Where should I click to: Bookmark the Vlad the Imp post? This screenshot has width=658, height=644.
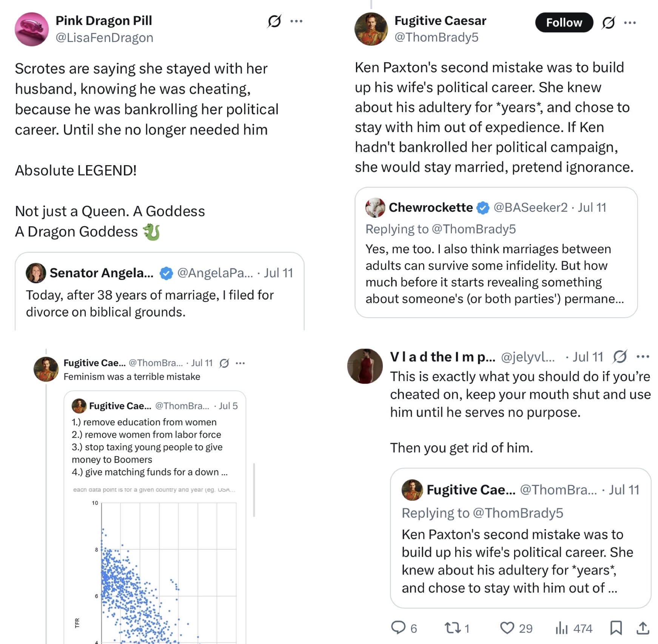(616, 628)
